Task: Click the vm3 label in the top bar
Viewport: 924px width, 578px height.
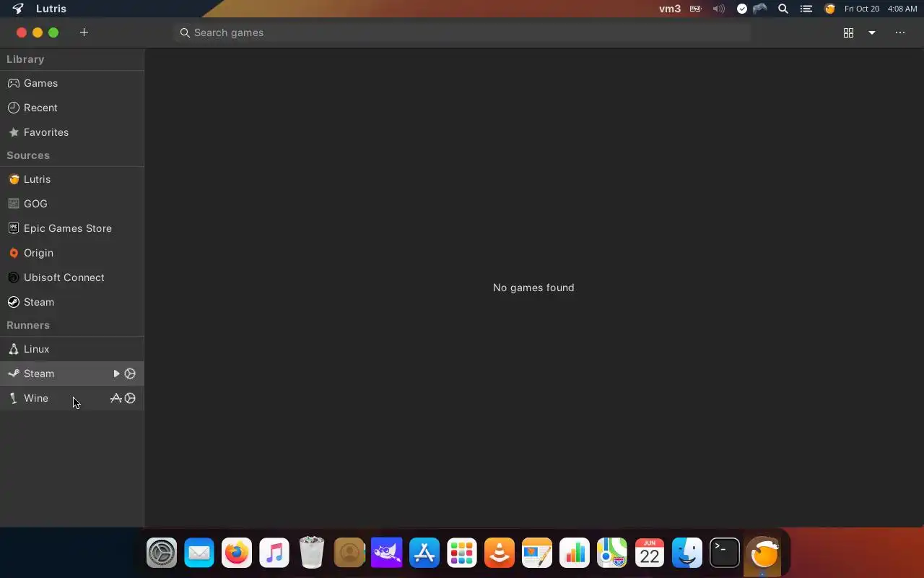Action: (670, 9)
